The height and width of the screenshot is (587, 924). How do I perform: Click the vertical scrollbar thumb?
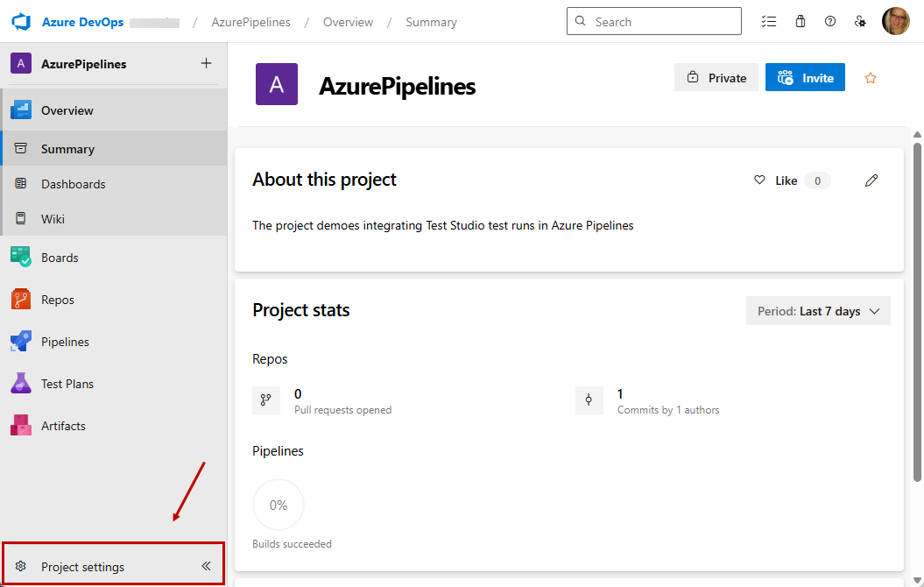click(918, 311)
